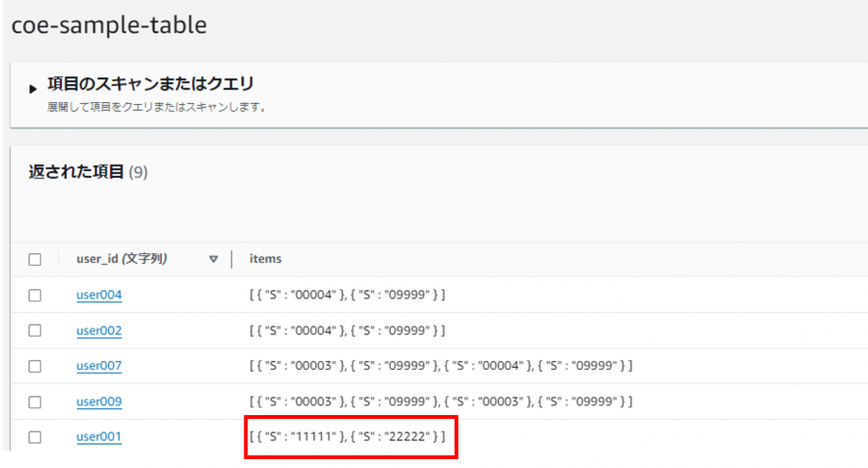Click the items column header
The width and height of the screenshot is (868, 468).
pyautogui.click(x=265, y=259)
